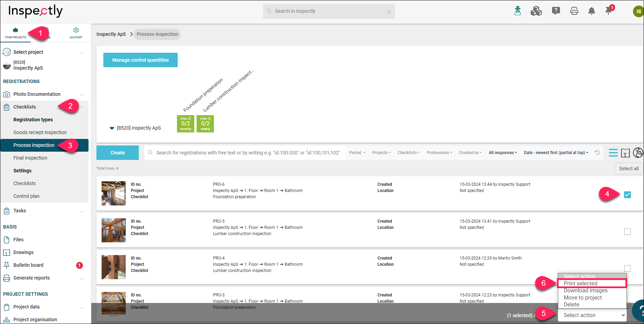This screenshot has width=644, height=324.
Task: Open the PRO-5 thumbnail photo
Action: coord(114,230)
